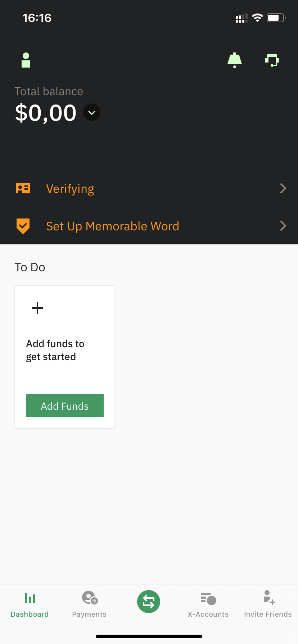Tap the Add funds to get started text
Screen dimensions: 298x644
[x=55, y=350]
